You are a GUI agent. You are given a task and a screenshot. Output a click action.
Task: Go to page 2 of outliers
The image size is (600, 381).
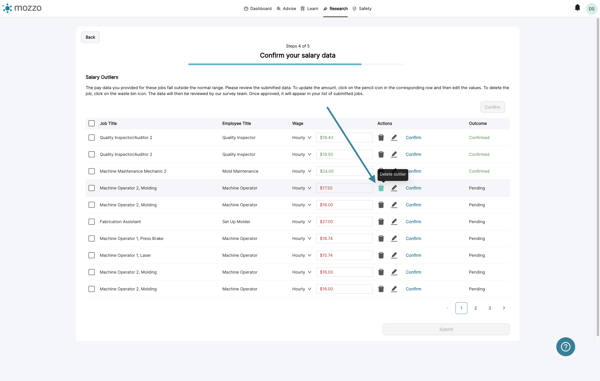point(475,308)
